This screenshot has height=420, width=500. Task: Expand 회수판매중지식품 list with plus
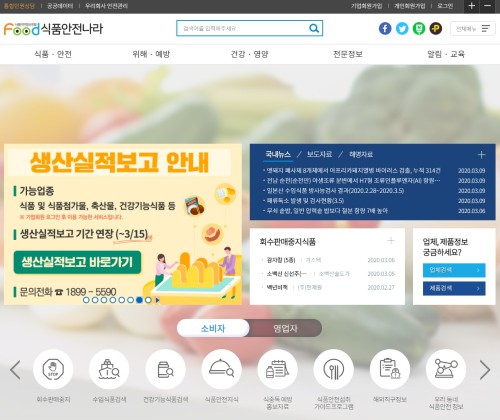click(391, 240)
